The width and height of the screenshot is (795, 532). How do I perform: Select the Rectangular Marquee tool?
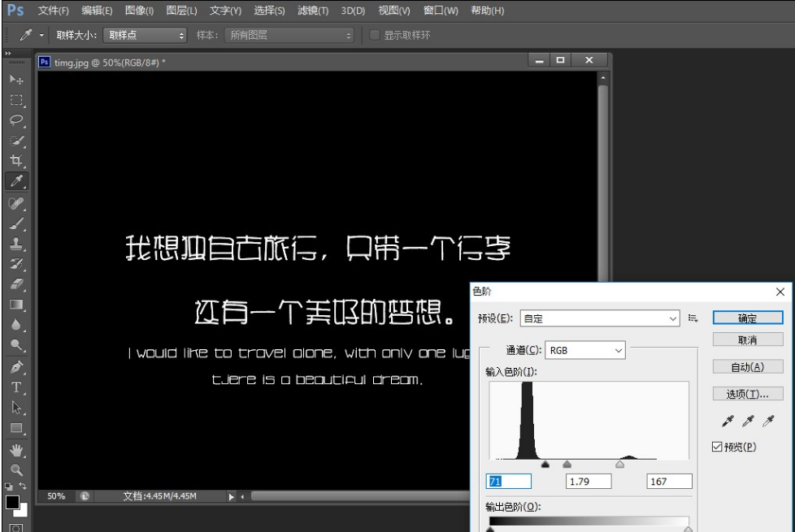pyautogui.click(x=16, y=100)
